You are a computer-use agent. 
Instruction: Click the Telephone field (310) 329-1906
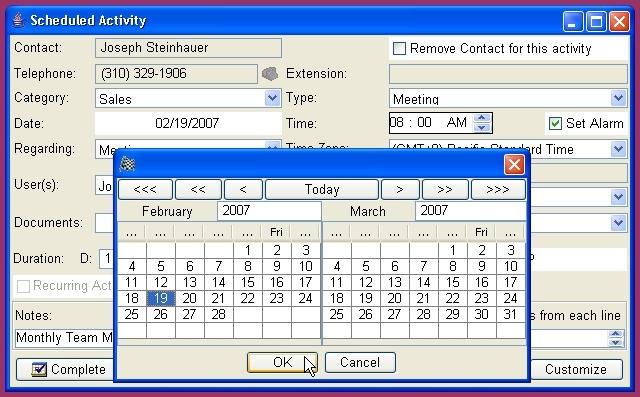(176, 74)
